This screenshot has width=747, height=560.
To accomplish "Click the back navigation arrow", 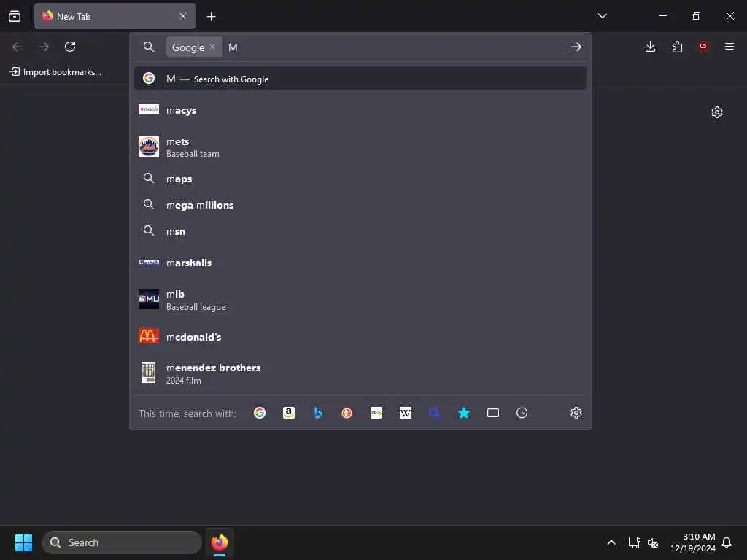I will click(18, 47).
